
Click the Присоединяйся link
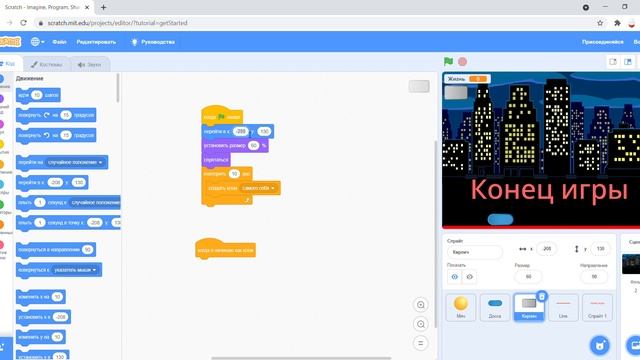(602, 42)
